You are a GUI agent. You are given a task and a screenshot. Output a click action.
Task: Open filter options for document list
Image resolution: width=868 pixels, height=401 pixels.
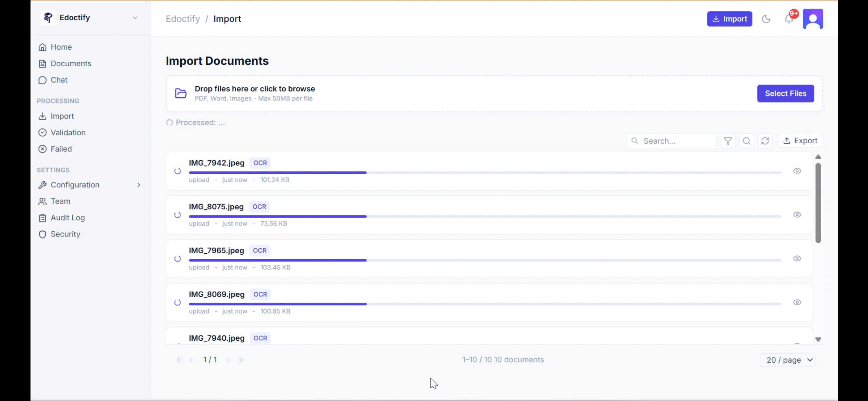728,141
